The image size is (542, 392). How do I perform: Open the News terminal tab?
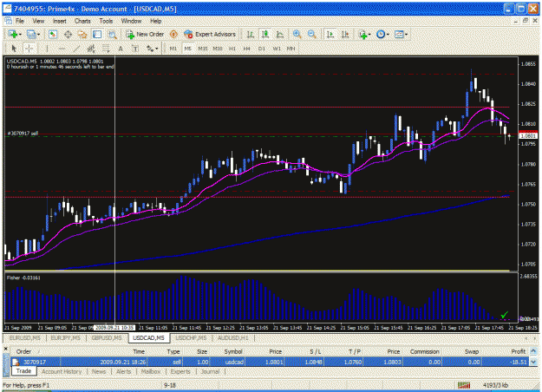[x=99, y=371]
